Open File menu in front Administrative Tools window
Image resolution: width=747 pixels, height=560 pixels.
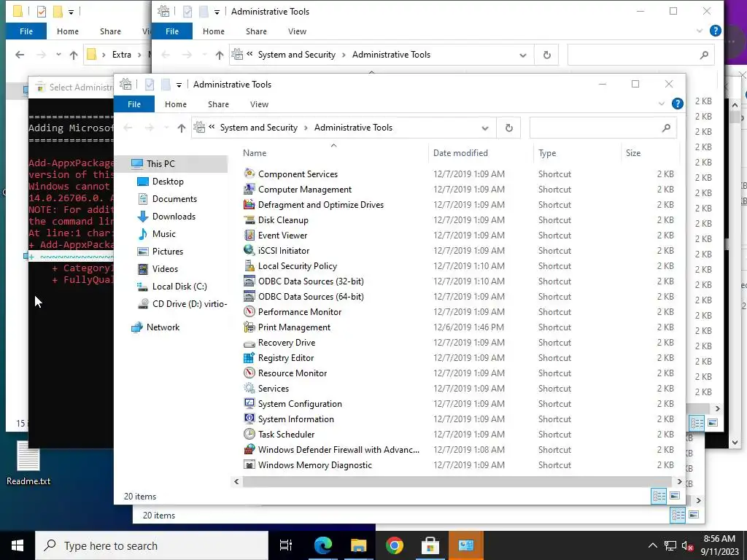[134, 104]
